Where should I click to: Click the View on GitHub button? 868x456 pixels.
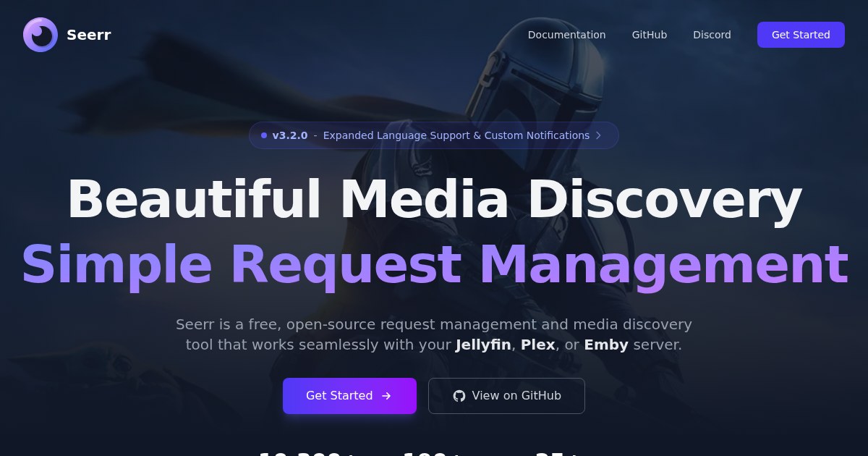tap(506, 396)
